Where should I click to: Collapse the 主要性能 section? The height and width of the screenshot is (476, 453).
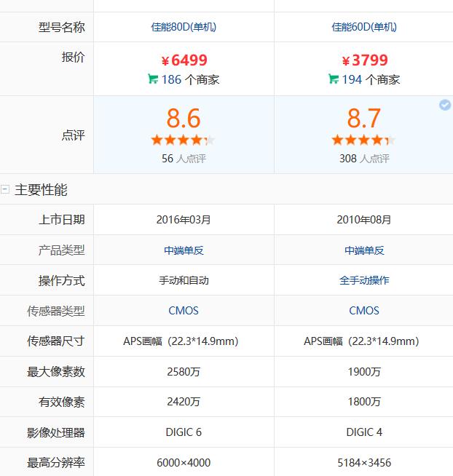(5, 189)
